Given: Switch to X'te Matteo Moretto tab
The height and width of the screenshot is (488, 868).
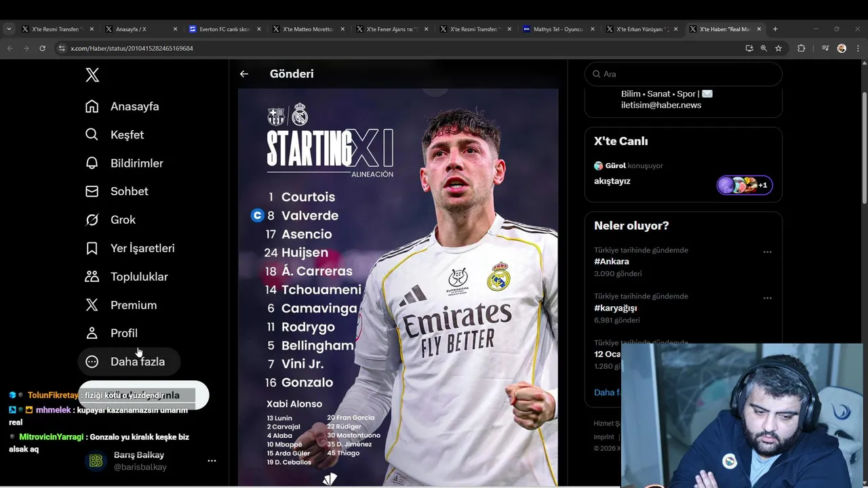Looking at the screenshot, I should pyautogui.click(x=308, y=29).
